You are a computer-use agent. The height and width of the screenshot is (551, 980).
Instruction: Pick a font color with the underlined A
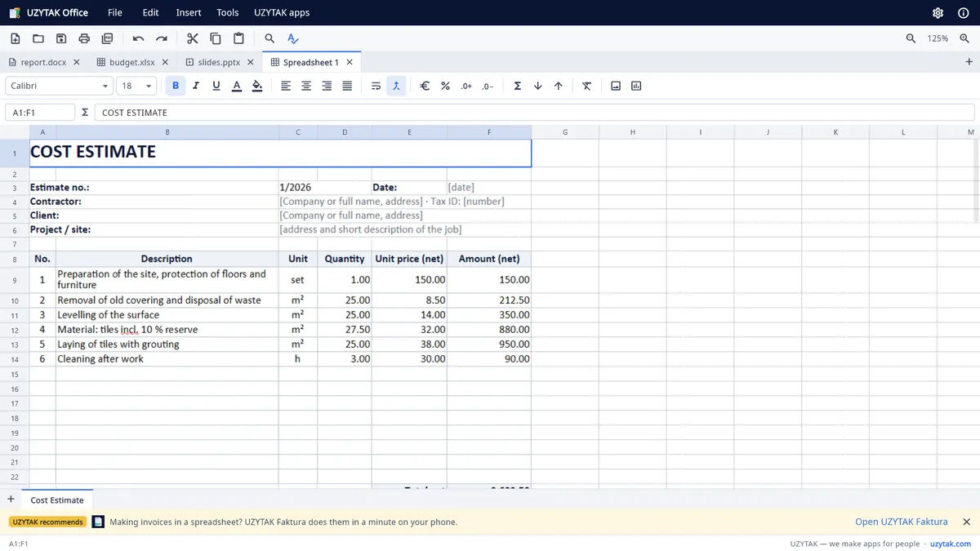click(x=236, y=86)
